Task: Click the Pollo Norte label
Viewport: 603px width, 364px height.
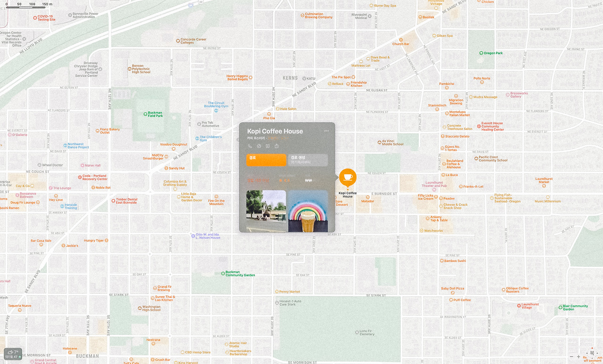Action: click(x=482, y=78)
